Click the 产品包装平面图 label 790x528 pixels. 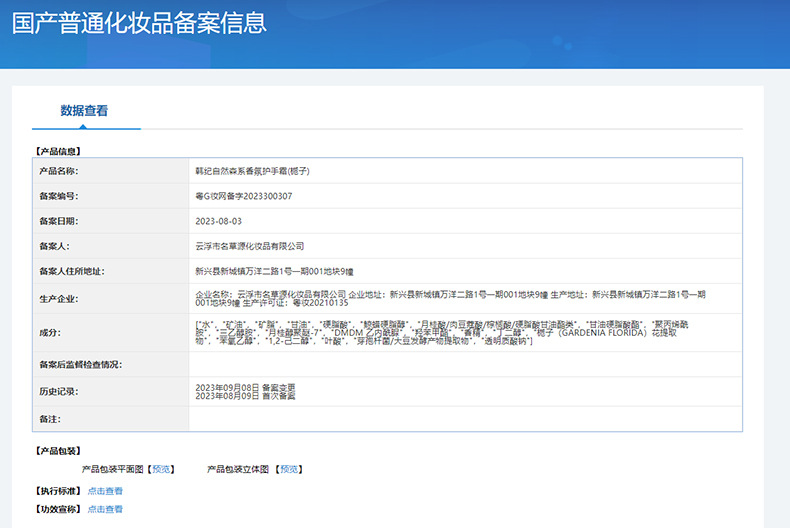[113, 469]
